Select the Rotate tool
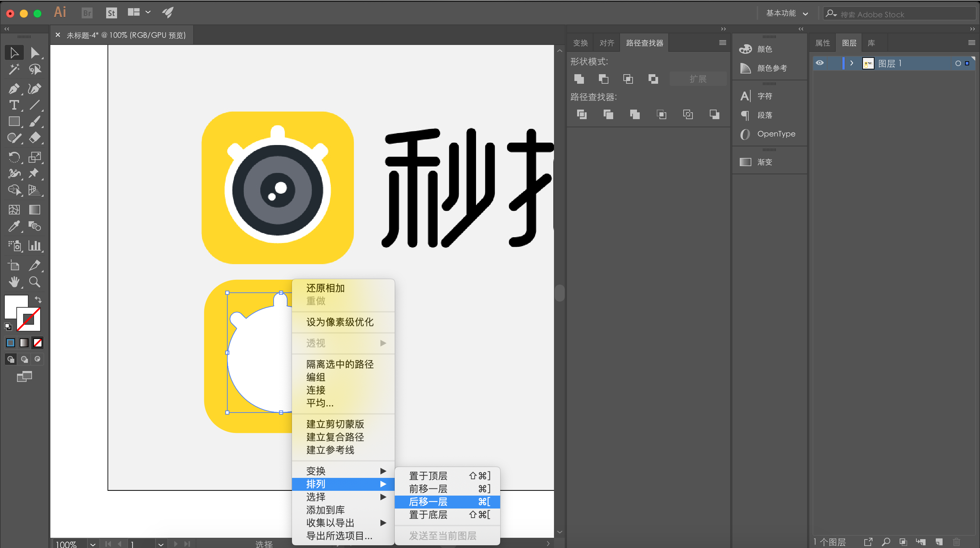Screen dimensions: 980x548 (x=14, y=157)
